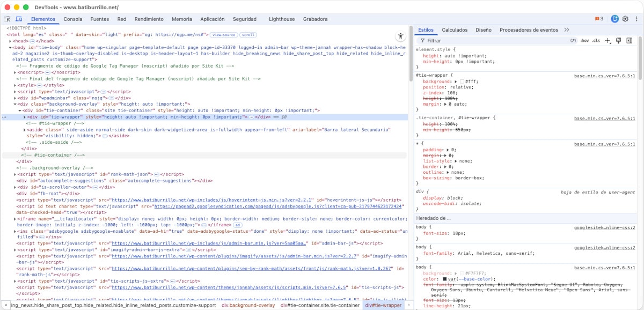Activate the inspect element picker tool
644x310 pixels.
point(8,19)
